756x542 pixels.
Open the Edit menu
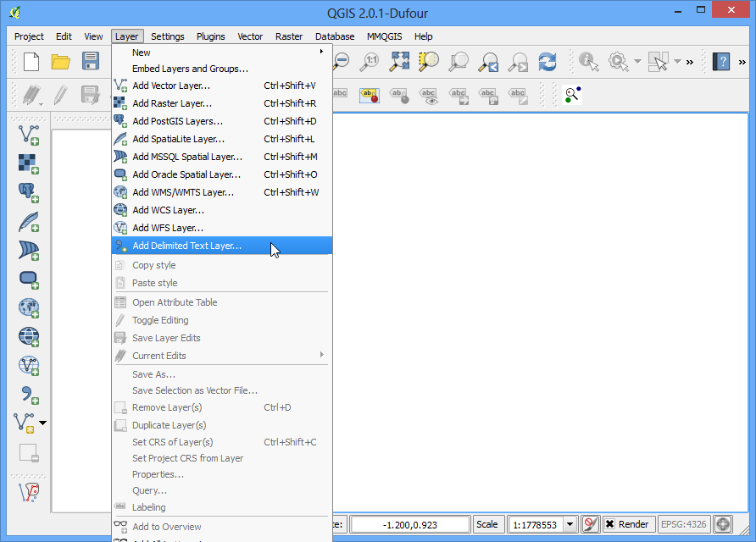point(64,36)
